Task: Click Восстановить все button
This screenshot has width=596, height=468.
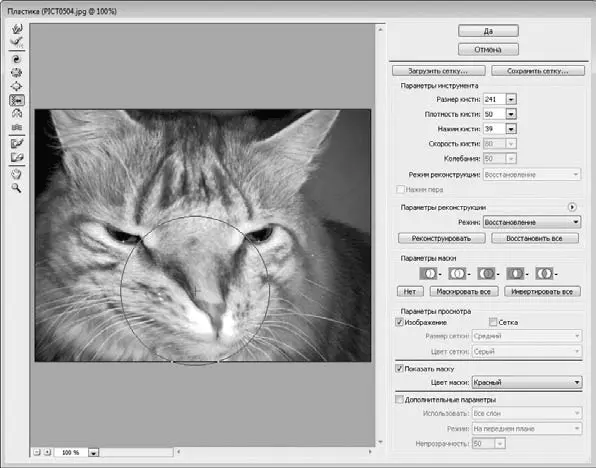Action: click(534, 238)
